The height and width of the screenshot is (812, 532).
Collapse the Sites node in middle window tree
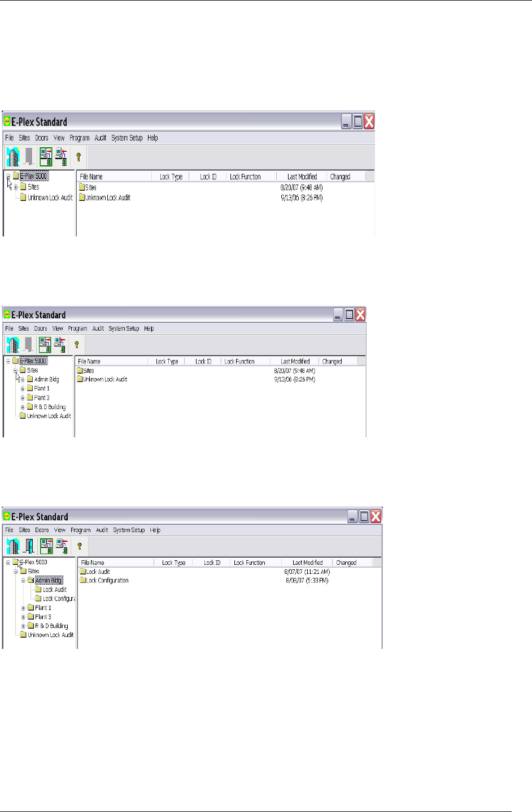(x=15, y=371)
